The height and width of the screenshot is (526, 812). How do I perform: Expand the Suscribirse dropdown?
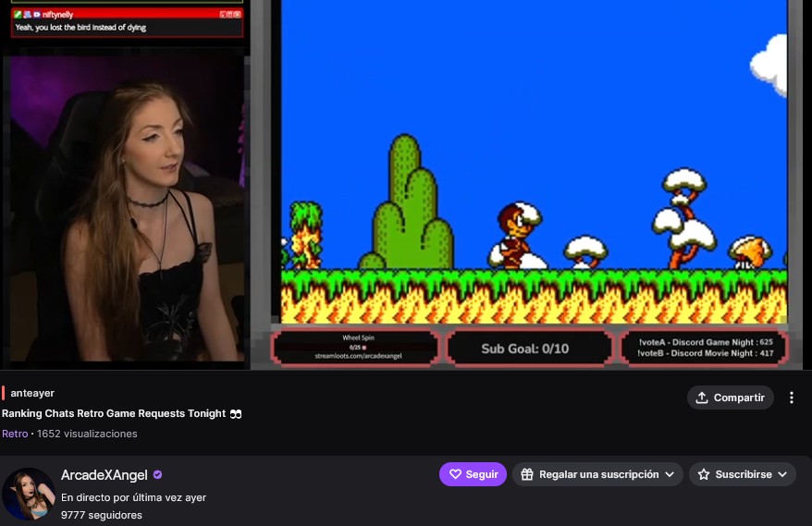742,474
